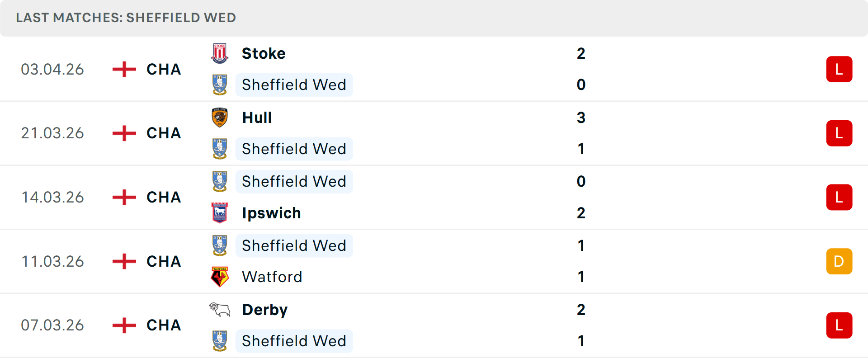Click the date 11.03.26 in the Watford row
The width and height of the screenshot is (868, 358).
pyautogui.click(x=52, y=261)
